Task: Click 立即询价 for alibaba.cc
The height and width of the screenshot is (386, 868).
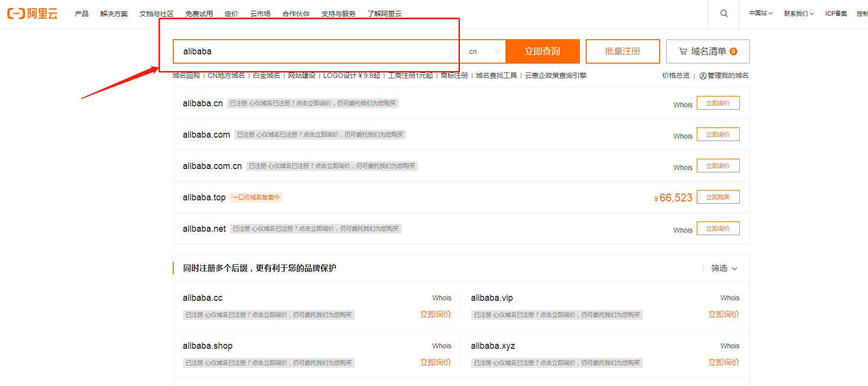Action: coord(436,314)
